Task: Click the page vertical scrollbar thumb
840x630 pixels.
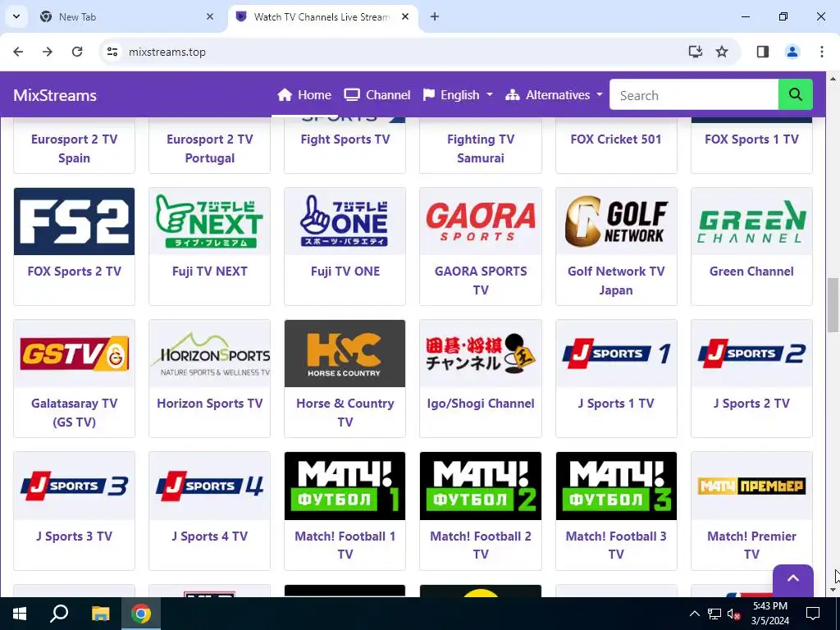Action: click(833, 306)
